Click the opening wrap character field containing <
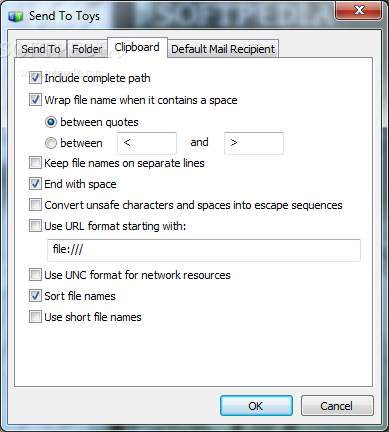This screenshot has height=432, width=389. [x=147, y=143]
